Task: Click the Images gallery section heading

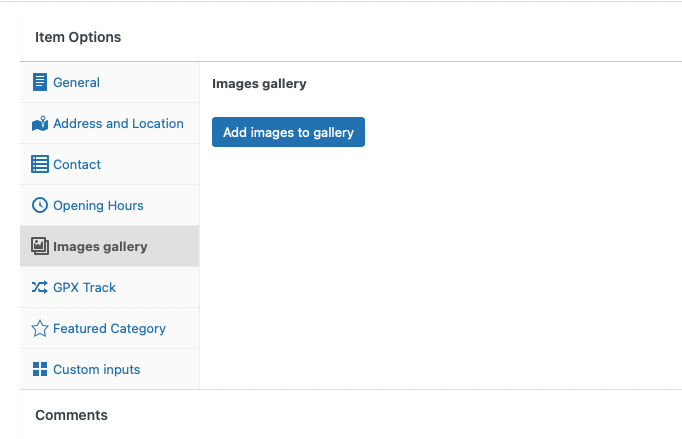Action: (259, 84)
